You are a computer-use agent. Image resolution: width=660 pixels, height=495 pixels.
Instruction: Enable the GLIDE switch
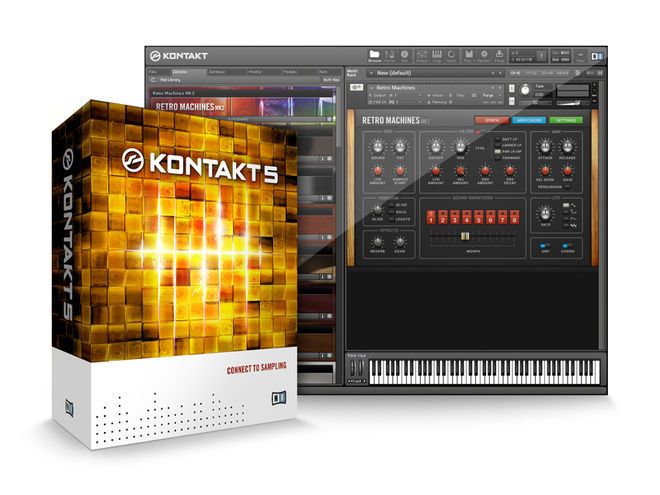click(391, 205)
